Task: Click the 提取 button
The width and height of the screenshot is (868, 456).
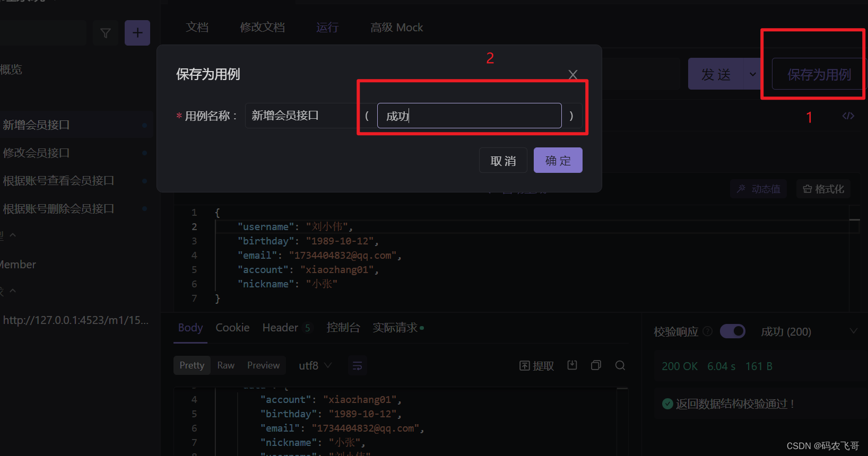Action: pos(536,366)
